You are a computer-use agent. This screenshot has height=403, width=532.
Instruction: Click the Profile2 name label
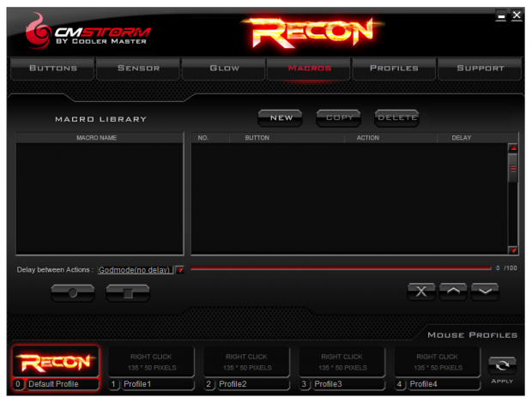[253, 384]
